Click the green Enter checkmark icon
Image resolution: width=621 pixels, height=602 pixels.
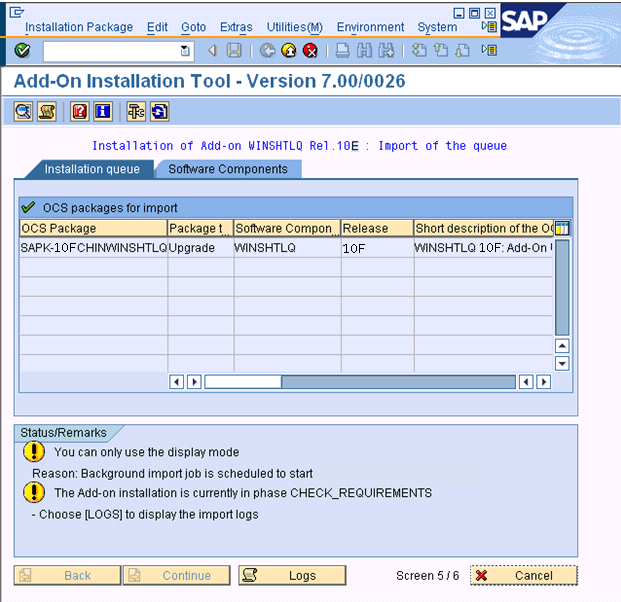point(22,50)
